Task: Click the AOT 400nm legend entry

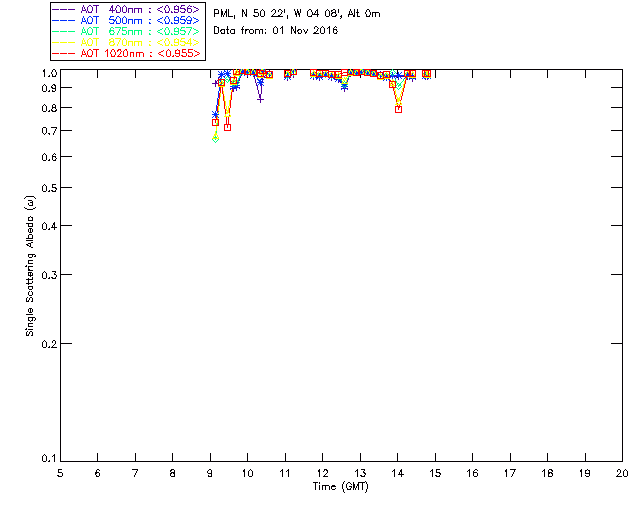Action: (x=126, y=9)
